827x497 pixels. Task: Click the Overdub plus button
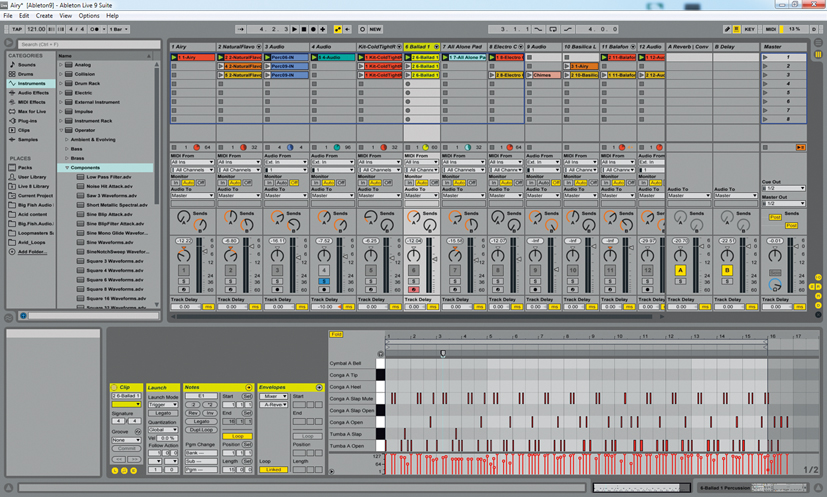tap(323, 30)
